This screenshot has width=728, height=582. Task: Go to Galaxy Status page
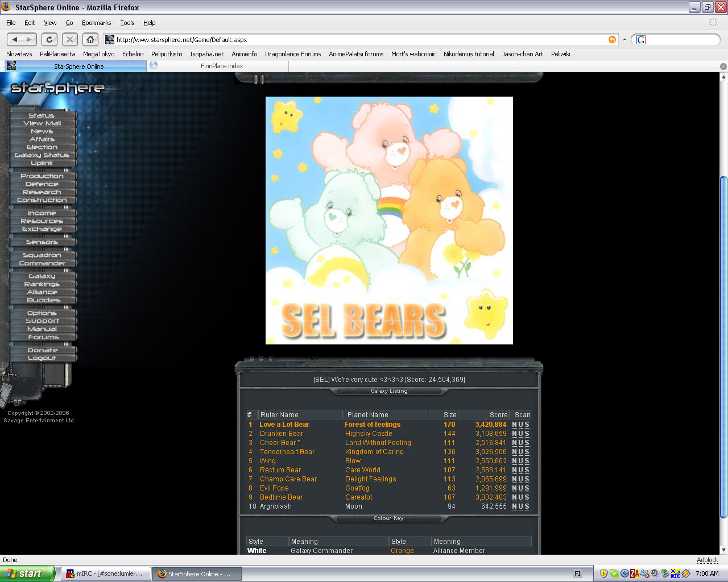(42, 155)
